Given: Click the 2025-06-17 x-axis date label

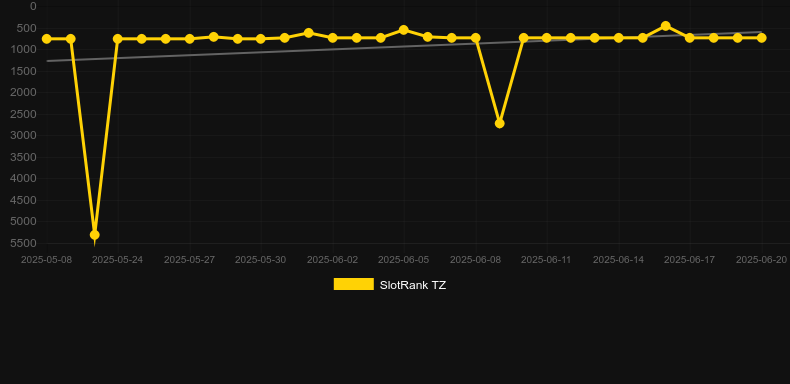Looking at the screenshot, I should (690, 260).
